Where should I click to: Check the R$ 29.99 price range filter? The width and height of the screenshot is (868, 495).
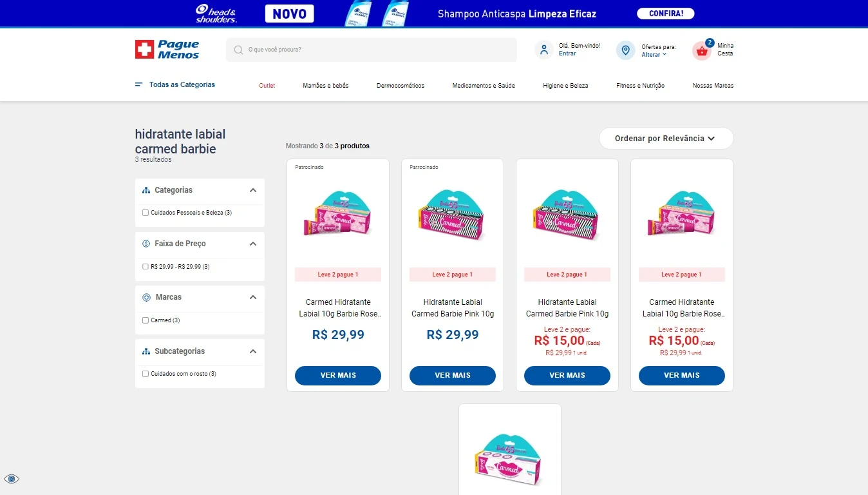[x=146, y=266]
